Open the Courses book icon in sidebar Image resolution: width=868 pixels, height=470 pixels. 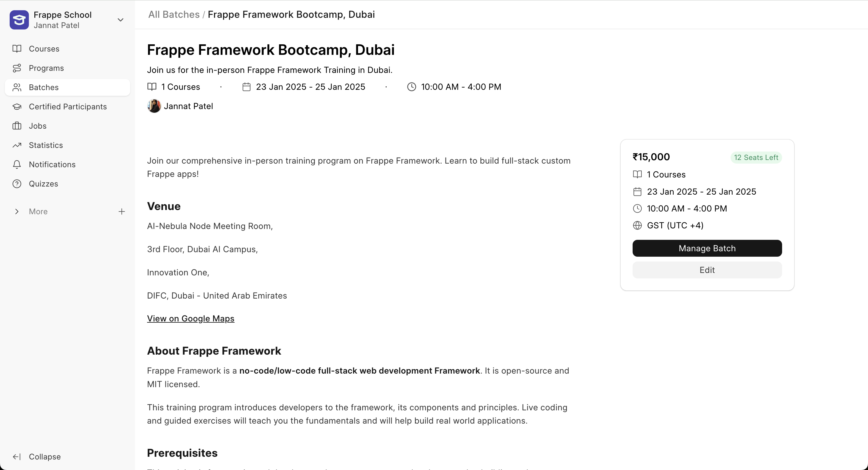coord(17,49)
